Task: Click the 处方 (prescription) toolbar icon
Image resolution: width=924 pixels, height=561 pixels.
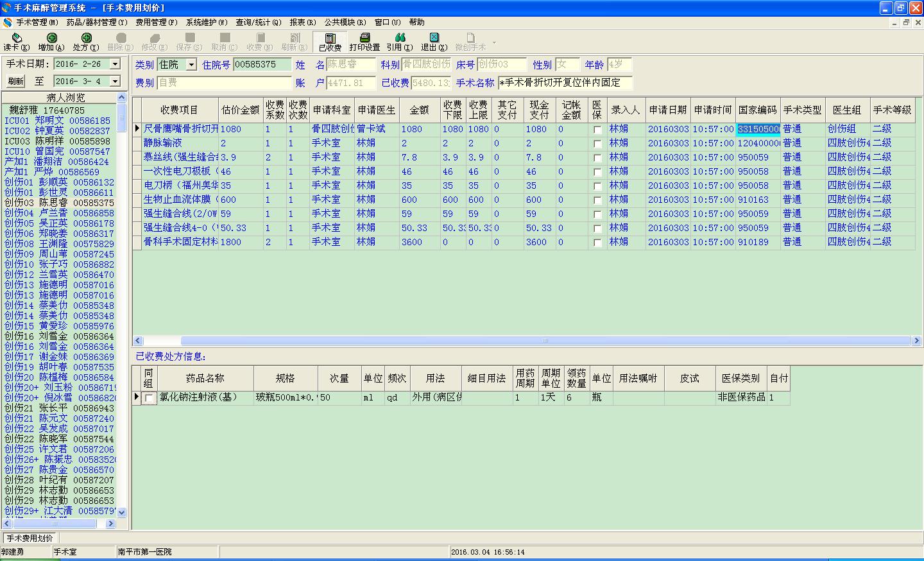Action: tap(86, 39)
